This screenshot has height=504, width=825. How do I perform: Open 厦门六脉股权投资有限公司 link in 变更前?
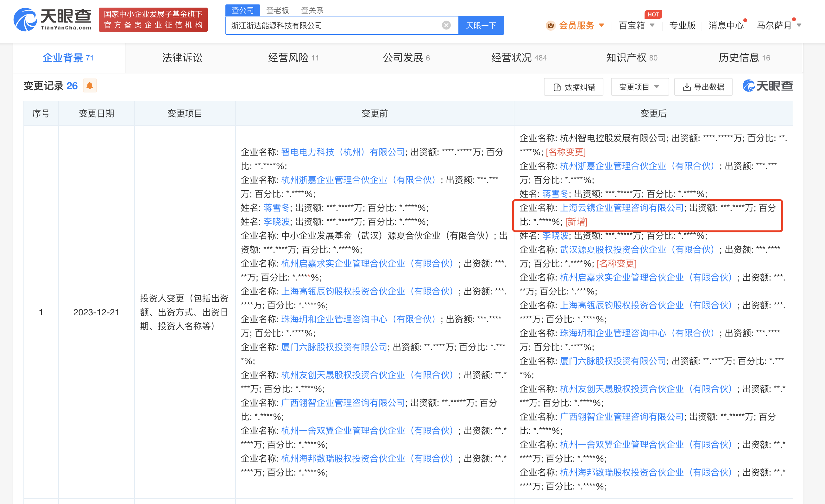click(x=334, y=347)
